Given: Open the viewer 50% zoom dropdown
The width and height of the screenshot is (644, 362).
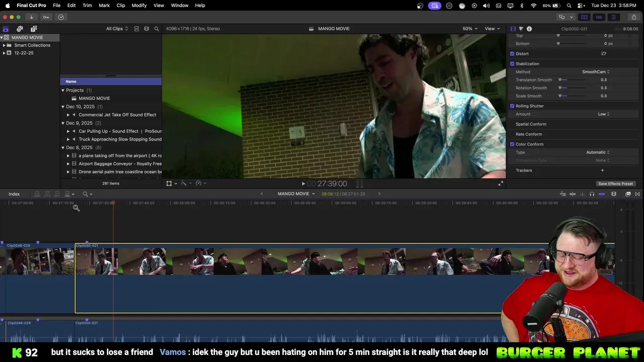Looking at the screenshot, I should coord(470,29).
